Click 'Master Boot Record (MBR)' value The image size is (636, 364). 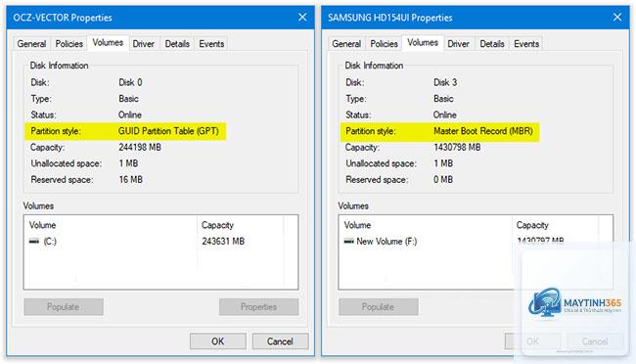click(x=483, y=131)
